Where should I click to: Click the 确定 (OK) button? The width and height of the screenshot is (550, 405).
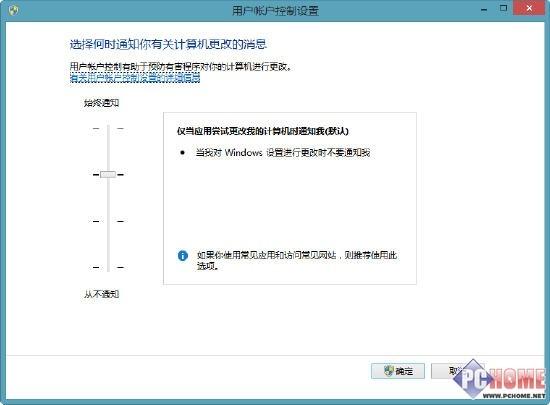pyautogui.click(x=398, y=371)
